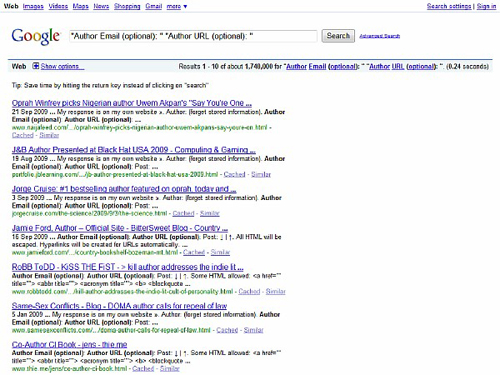Click the Show options link
The width and height of the screenshot is (500, 375).
tap(62, 66)
